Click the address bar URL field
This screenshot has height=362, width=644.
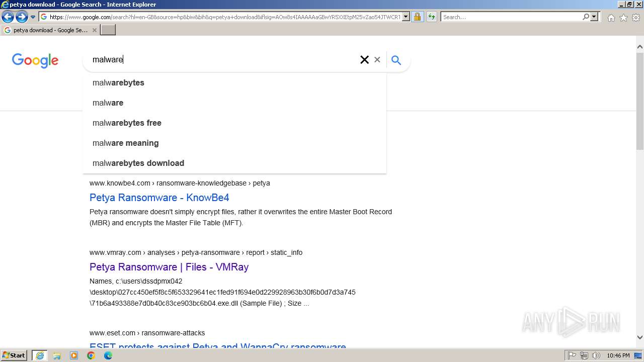(x=225, y=17)
